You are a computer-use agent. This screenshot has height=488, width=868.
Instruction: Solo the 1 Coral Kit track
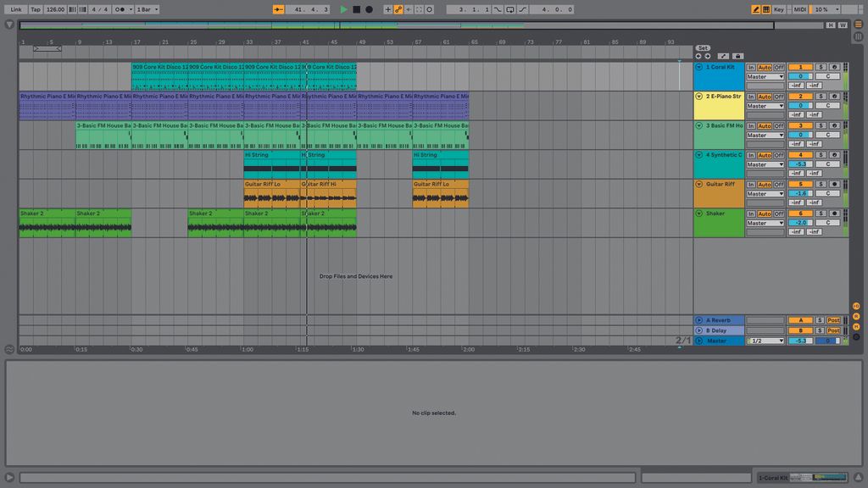tap(822, 68)
